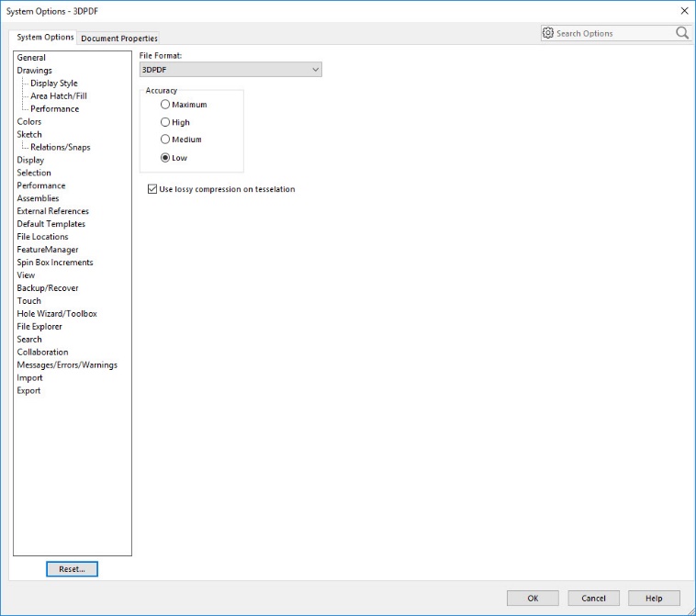Select High accuracy
Screen dimensions: 696x616
pyautogui.click(x=165, y=122)
